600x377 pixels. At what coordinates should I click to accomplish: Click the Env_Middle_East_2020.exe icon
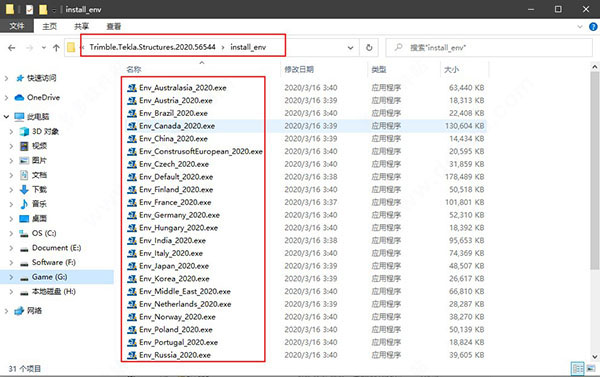point(132,291)
